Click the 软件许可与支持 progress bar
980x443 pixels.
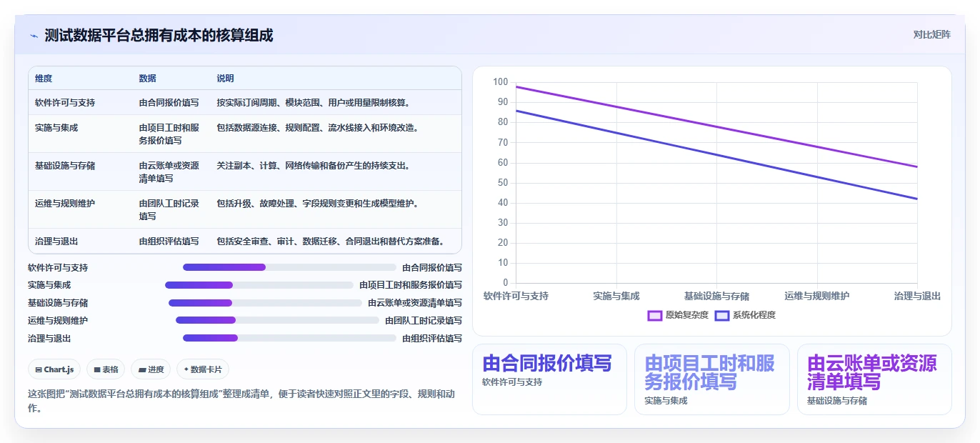coord(289,267)
